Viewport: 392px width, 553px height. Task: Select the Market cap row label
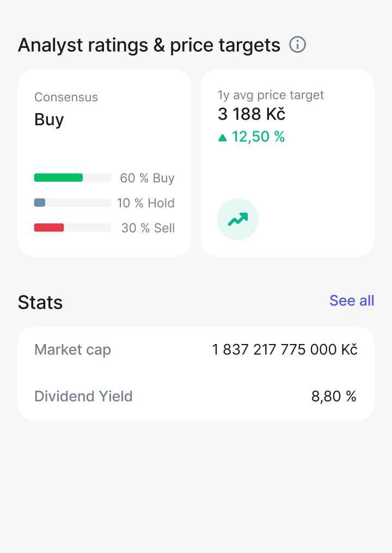point(73,350)
